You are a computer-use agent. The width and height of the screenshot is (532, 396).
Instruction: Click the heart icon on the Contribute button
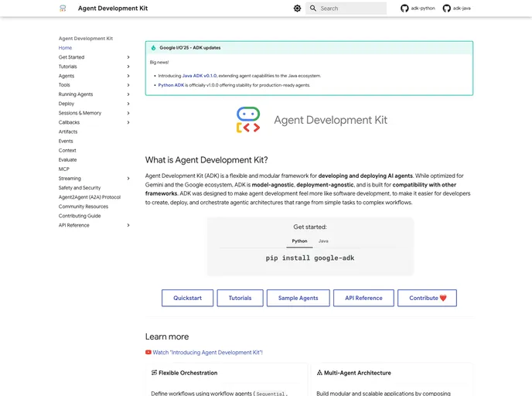(443, 298)
